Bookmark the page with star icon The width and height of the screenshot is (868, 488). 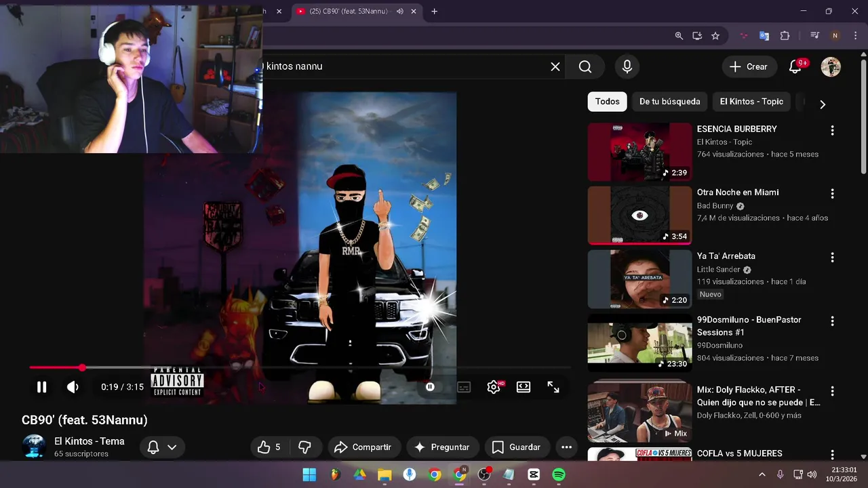pyautogui.click(x=715, y=36)
